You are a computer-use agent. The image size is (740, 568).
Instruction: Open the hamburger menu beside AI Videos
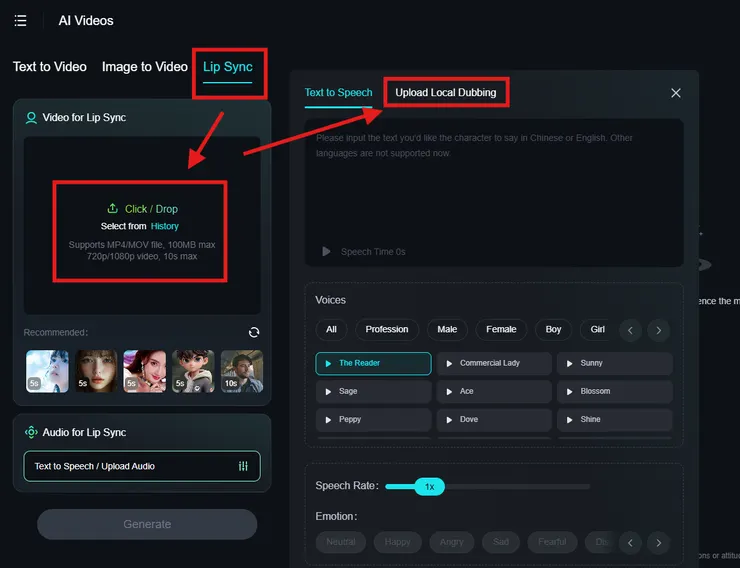coord(20,21)
